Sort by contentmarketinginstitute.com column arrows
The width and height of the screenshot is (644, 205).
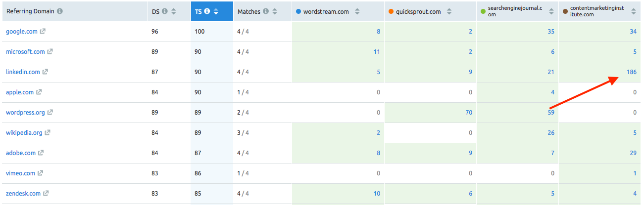coord(633,11)
